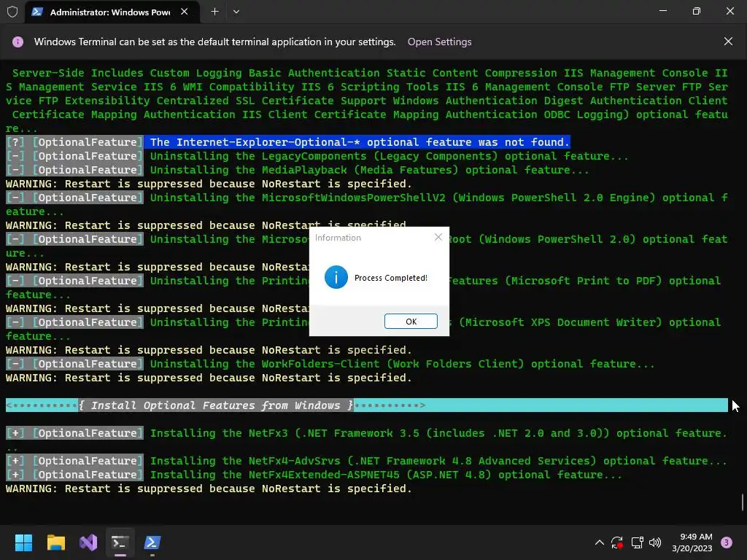Screen dimensions: 747x560
Task: Click the purple info icon in notification bar
Action: 18,42
